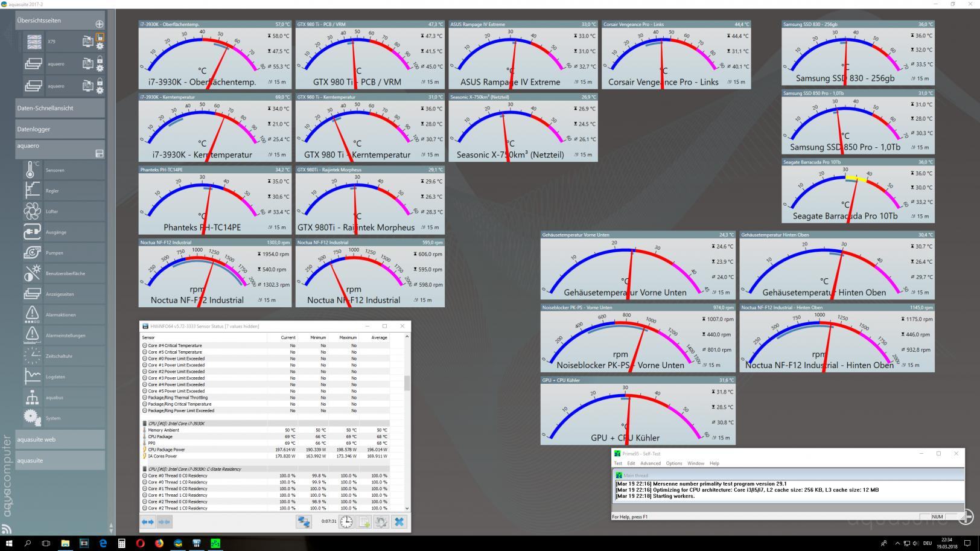
Task: Open settings gear of second aquaero page
Action: pos(100,90)
